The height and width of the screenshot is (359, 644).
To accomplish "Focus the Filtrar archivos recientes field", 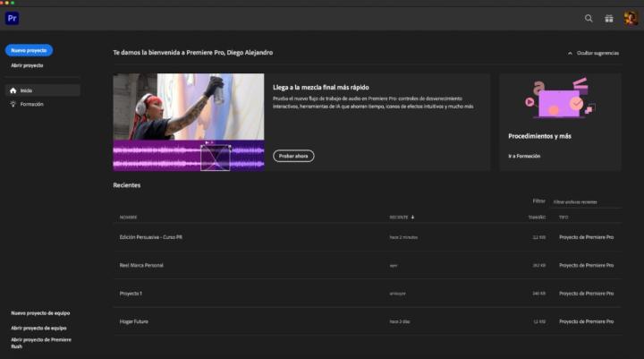I will coord(585,201).
